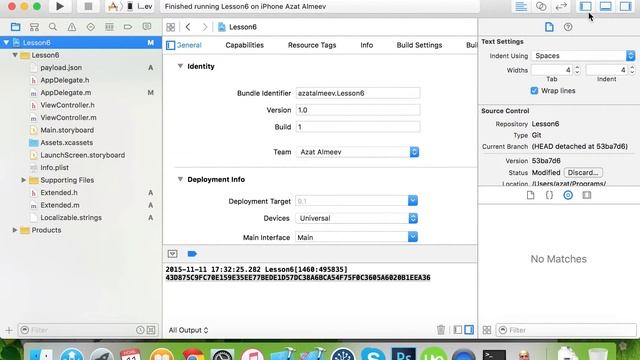Select the Version editor button
Image resolution: width=640 pixels, height=360 pixels.
coord(561,7)
